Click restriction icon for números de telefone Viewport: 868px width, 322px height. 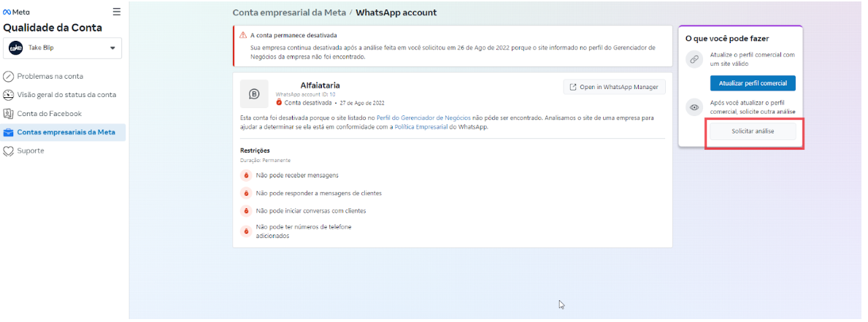pos(246,231)
